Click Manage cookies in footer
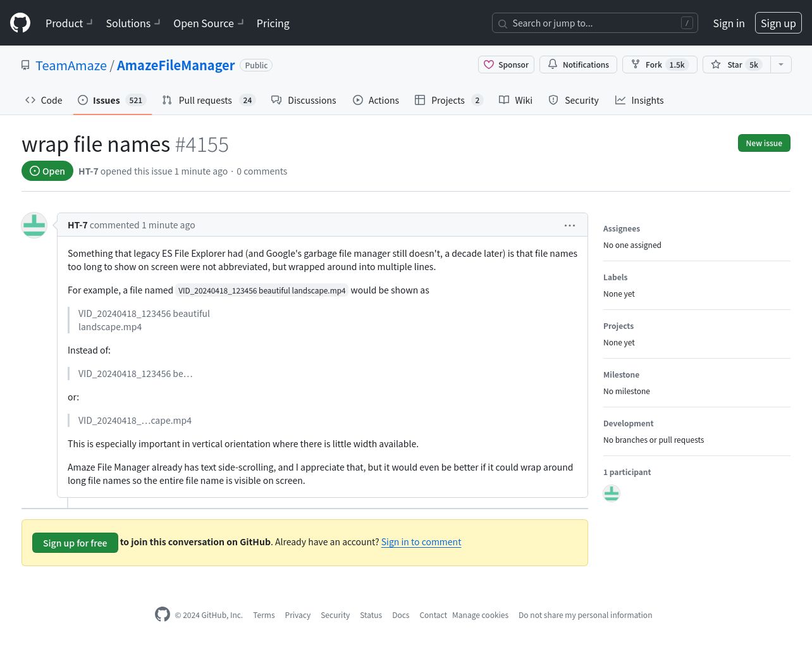 pyautogui.click(x=481, y=615)
